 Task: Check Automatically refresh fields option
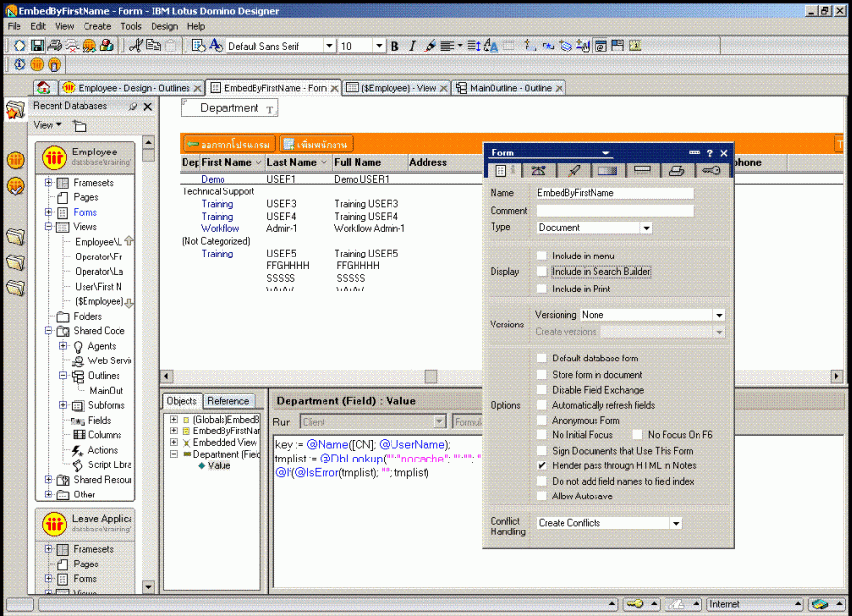[542, 405]
